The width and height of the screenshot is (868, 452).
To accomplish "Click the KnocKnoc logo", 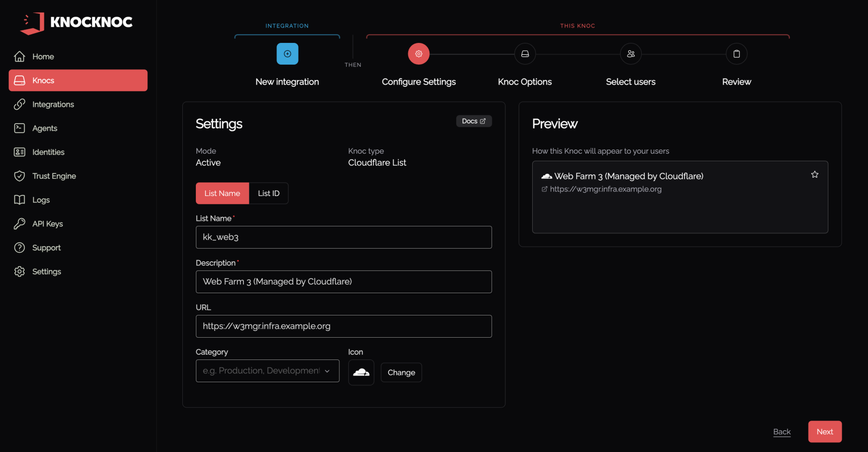I will pyautogui.click(x=76, y=23).
